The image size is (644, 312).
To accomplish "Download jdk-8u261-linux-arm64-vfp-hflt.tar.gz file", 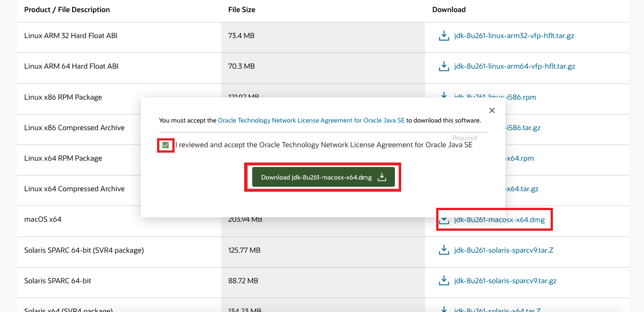I will (514, 66).
